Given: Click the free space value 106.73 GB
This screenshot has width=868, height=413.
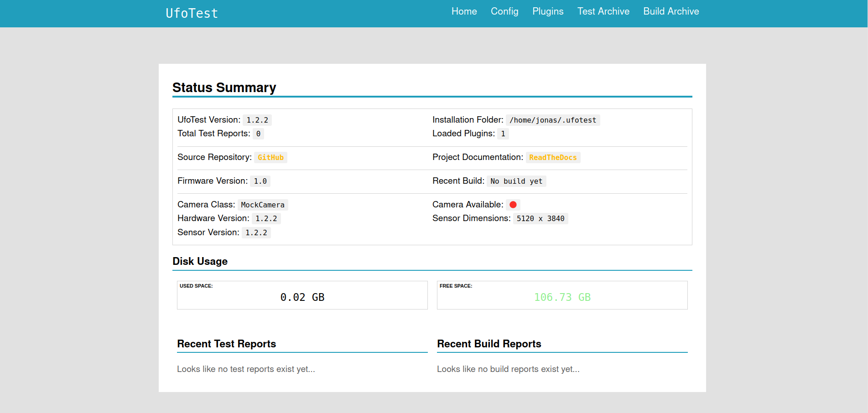Looking at the screenshot, I should (562, 297).
